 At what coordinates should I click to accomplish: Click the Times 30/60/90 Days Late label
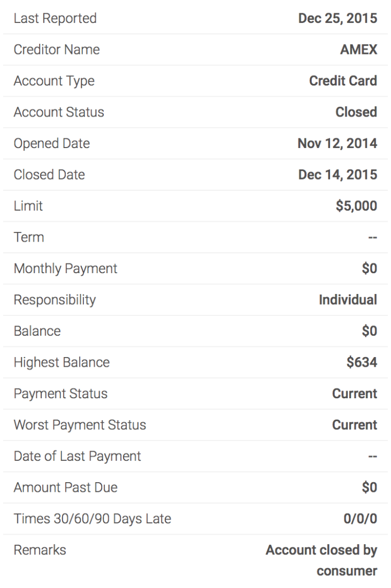pos(92,519)
